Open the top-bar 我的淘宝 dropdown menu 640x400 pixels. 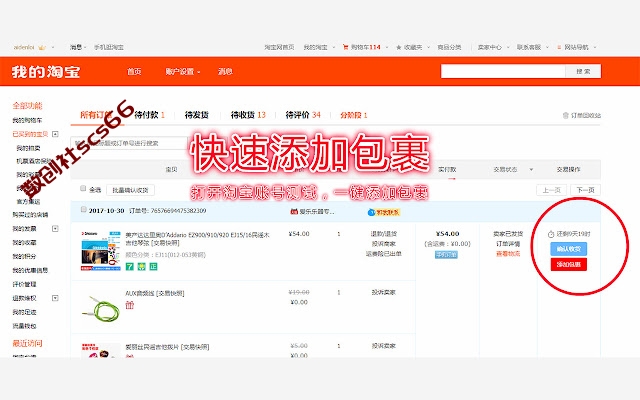pos(319,47)
